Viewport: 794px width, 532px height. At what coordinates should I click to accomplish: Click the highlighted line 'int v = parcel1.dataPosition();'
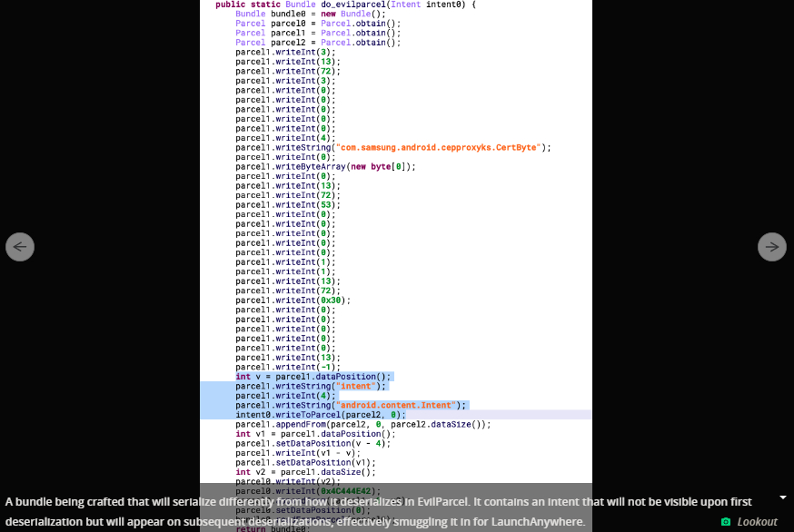pos(313,377)
